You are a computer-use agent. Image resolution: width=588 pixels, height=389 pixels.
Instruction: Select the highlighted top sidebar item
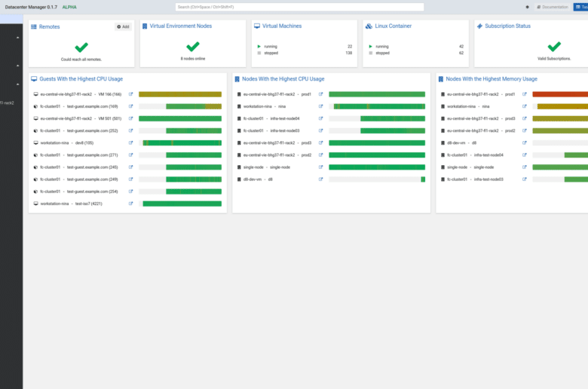(x=11, y=19)
